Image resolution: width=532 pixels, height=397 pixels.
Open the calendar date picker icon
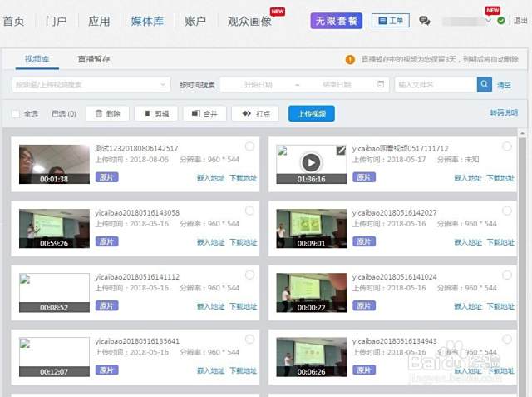tap(381, 84)
